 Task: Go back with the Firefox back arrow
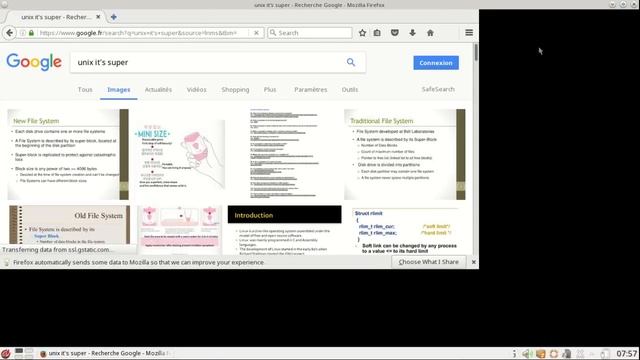tap(9, 33)
